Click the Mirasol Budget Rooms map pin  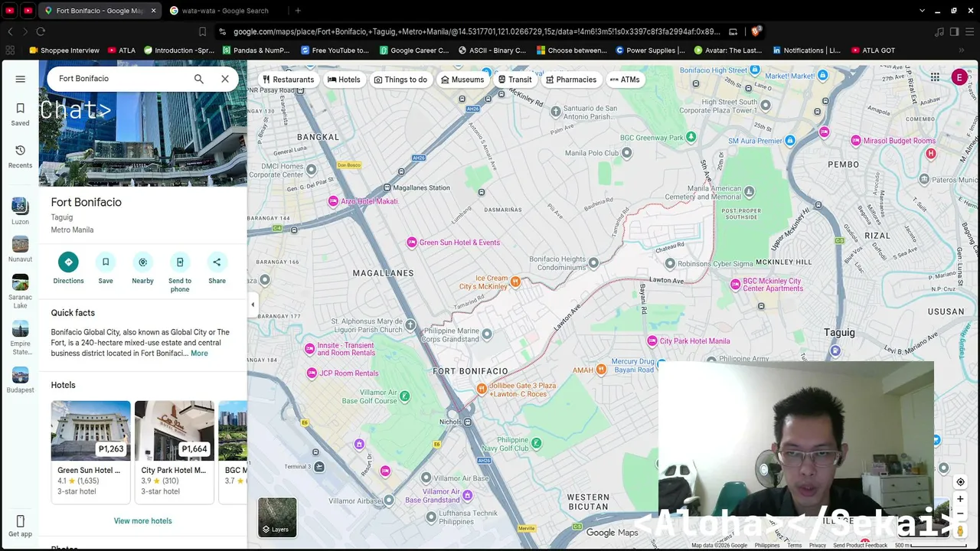(856, 141)
